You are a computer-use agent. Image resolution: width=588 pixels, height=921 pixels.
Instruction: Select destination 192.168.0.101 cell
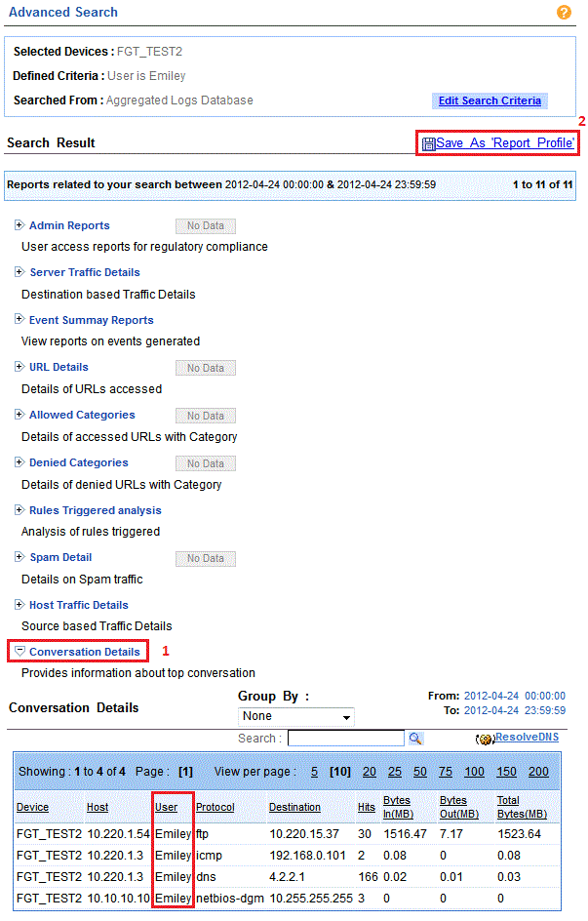coord(307,856)
